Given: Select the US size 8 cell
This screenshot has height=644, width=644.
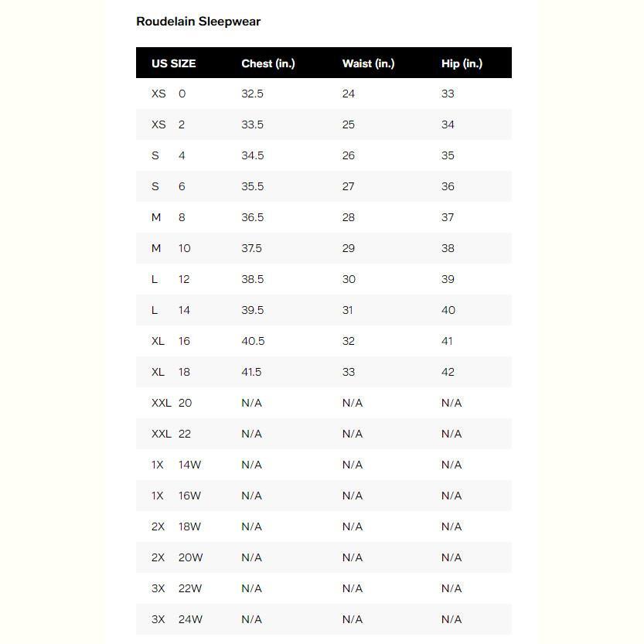Looking at the screenshot, I should (182, 217).
